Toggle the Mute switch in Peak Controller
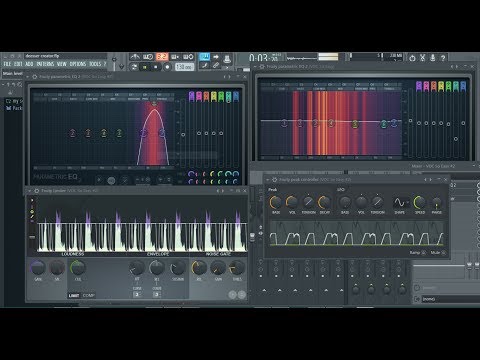 444,253
